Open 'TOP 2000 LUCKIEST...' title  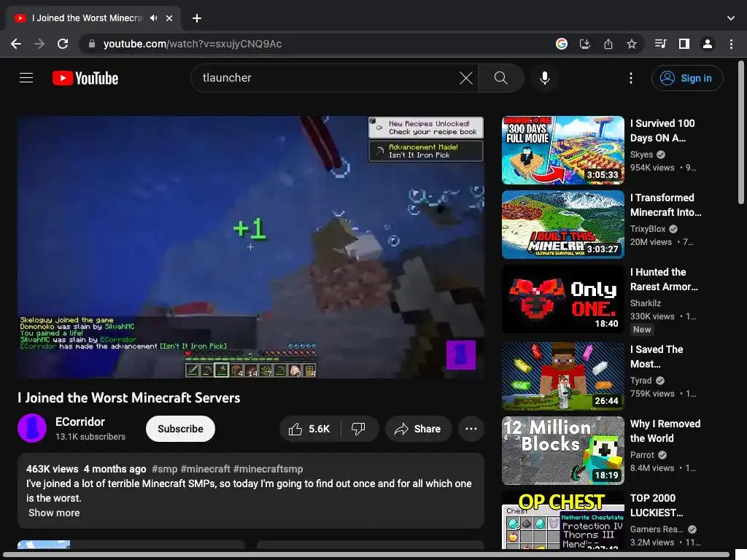point(657,505)
